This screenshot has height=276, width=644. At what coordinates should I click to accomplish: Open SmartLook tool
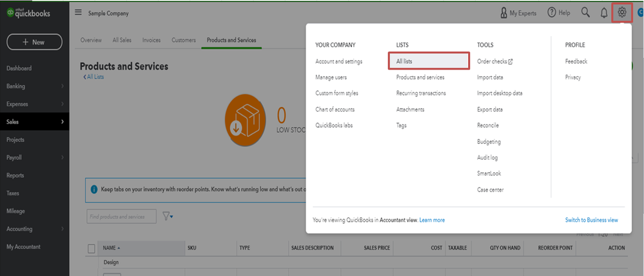pos(489,173)
